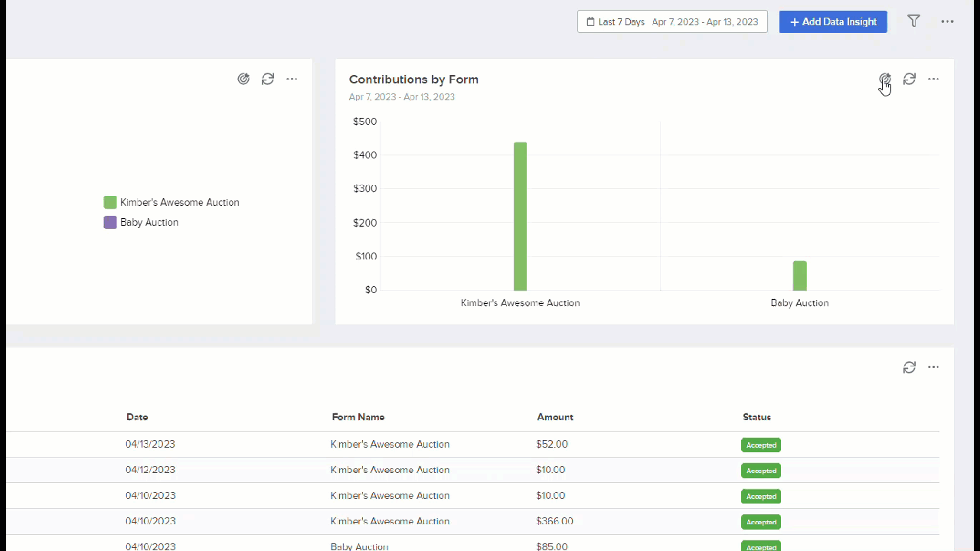Click Accepted status badge for $52.00 row
The width and height of the screenshot is (980, 551).
click(x=761, y=445)
